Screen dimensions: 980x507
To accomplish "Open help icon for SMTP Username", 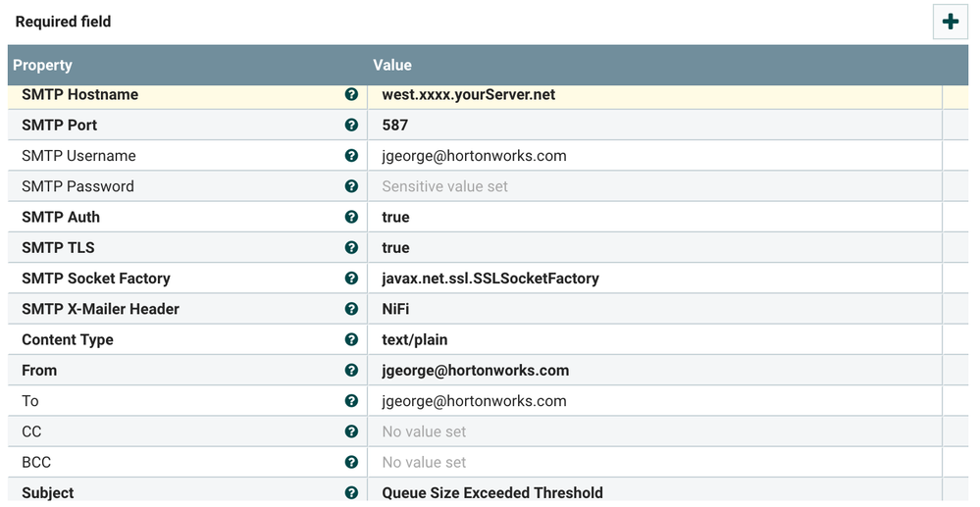I will [351, 156].
